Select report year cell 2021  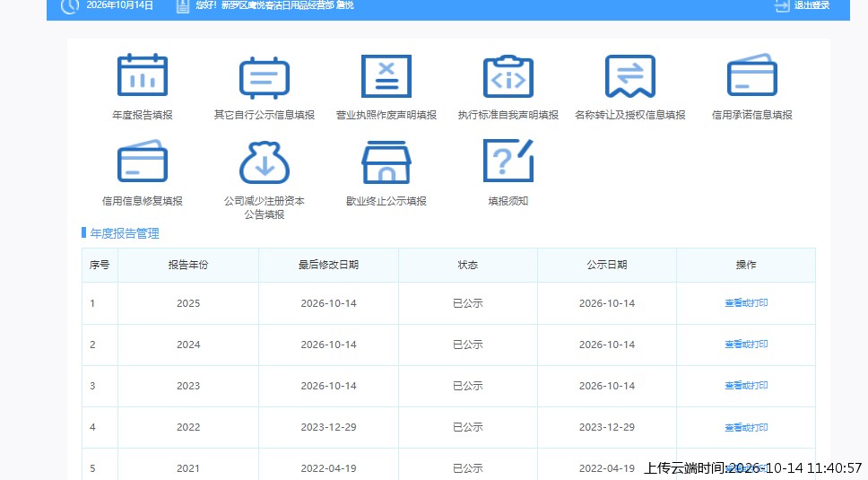(x=188, y=468)
